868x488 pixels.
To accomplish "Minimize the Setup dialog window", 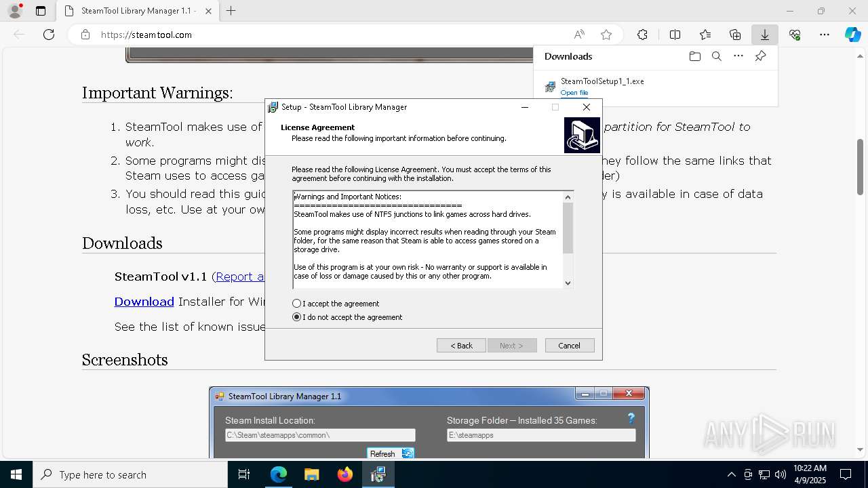I will [x=525, y=107].
